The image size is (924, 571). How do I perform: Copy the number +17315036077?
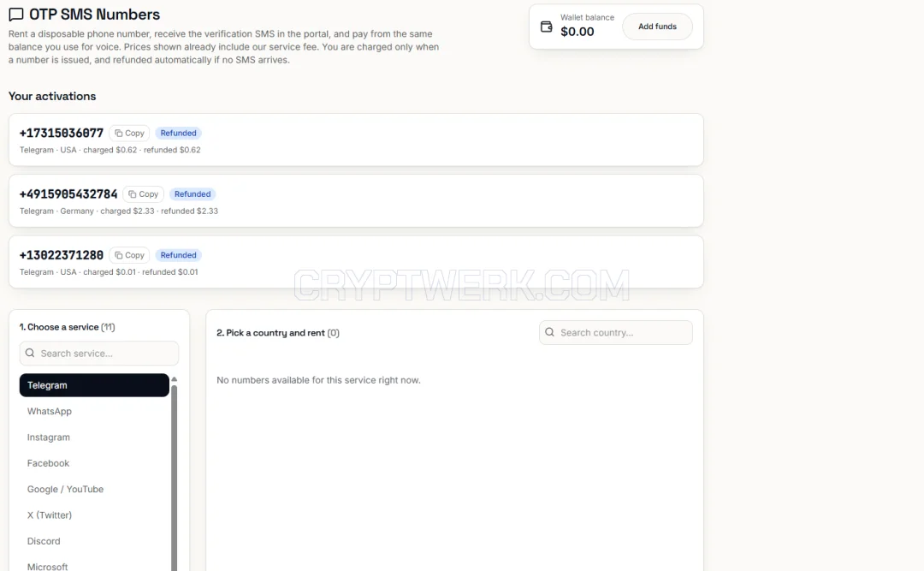click(129, 134)
